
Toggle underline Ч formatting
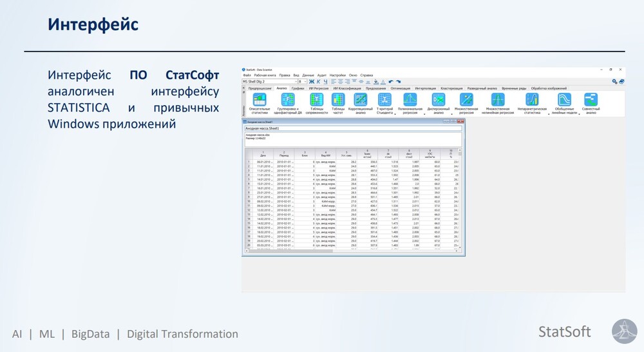coord(325,82)
